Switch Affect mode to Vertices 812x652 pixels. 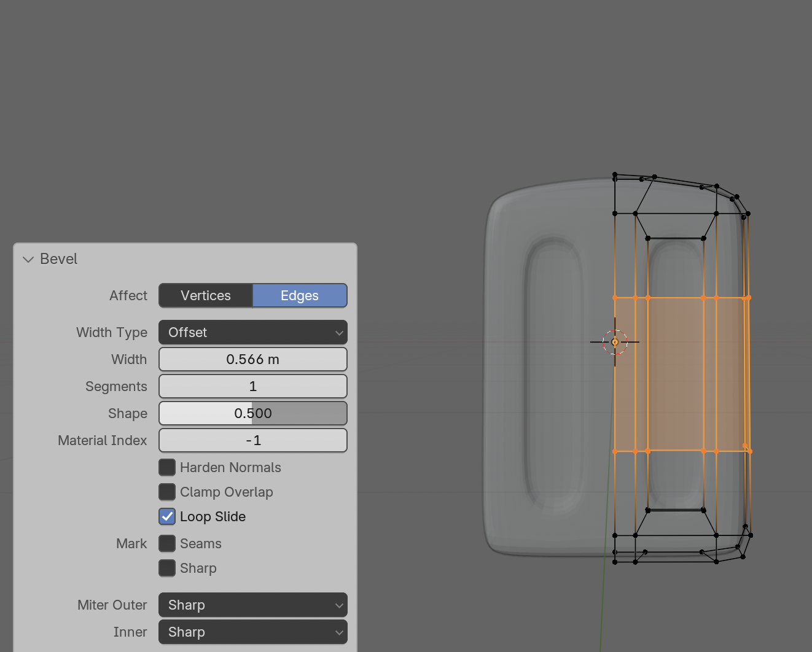click(x=205, y=295)
